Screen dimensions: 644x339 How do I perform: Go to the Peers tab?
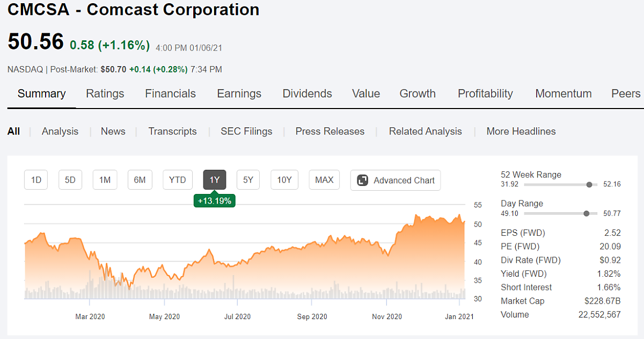pos(626,93)
